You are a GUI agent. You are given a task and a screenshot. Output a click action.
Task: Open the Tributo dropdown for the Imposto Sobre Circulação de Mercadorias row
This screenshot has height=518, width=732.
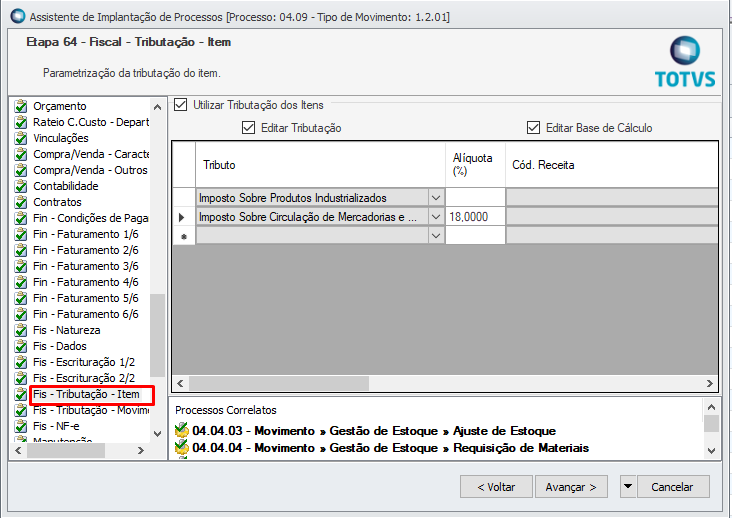[436, 217]
